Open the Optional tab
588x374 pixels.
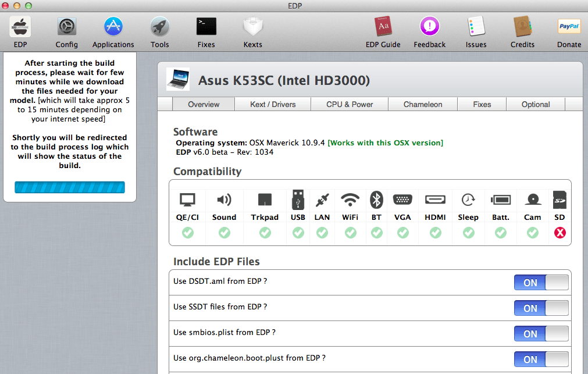tap(536, 104)
